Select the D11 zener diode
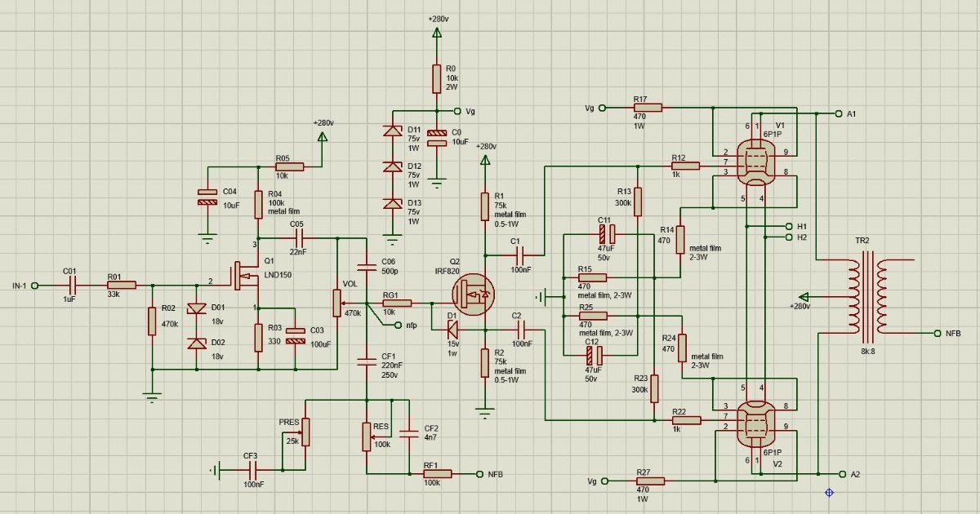 394,131
